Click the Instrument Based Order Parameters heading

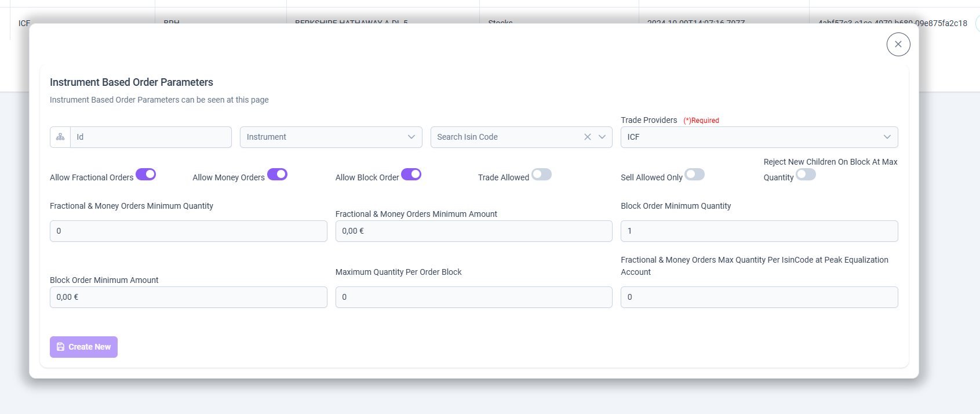click(x=132, y=82)
